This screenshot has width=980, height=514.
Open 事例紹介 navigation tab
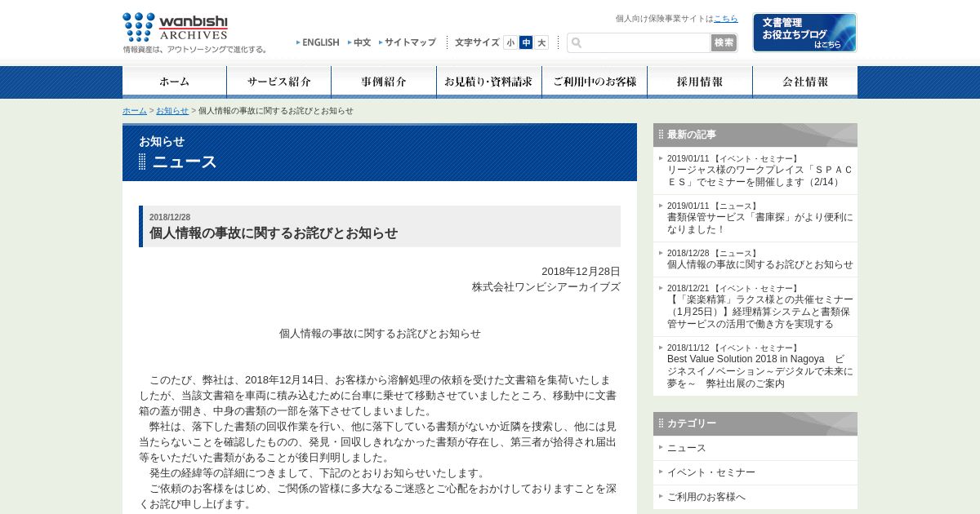(384, 82)
